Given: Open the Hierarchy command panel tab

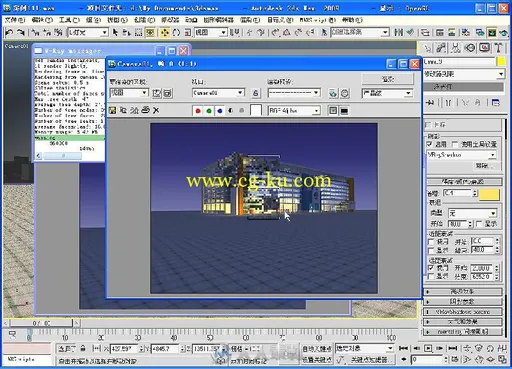Looking at the screenshot, I should [x=455, y=48].
